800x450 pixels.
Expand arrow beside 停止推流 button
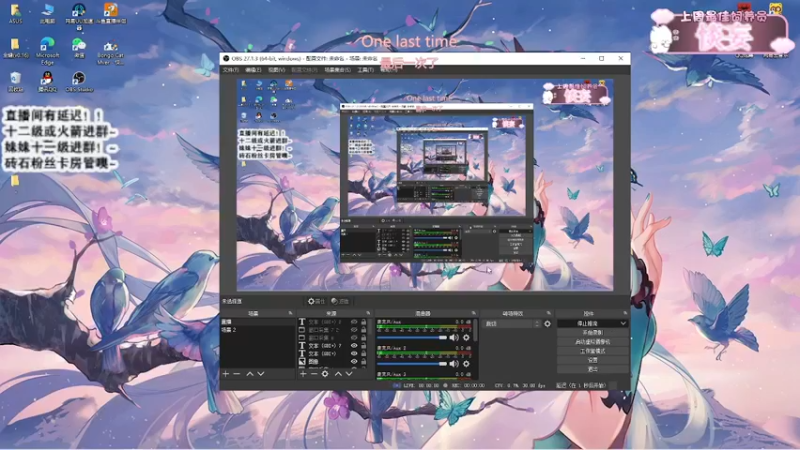coord(623,323)
